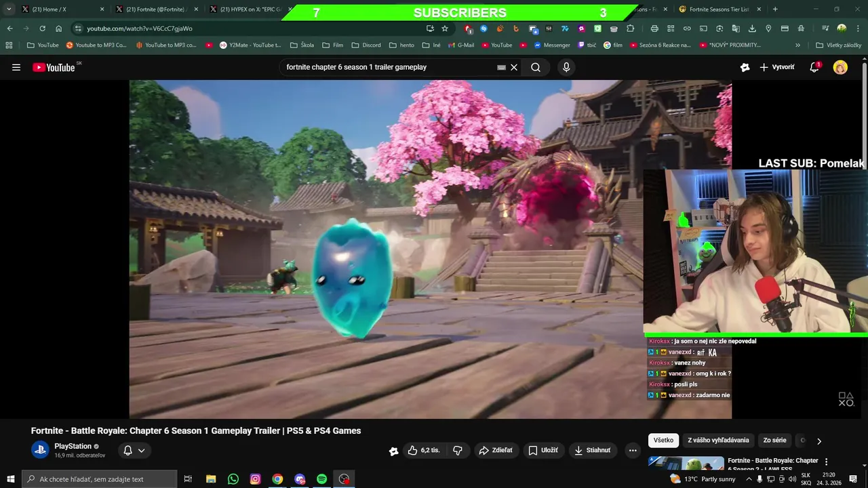The width and height of the screenshot is (868, 488).
Task: Open the Chapter 6 Season 2 recommended thumbnail
Action: pos(686,464)
